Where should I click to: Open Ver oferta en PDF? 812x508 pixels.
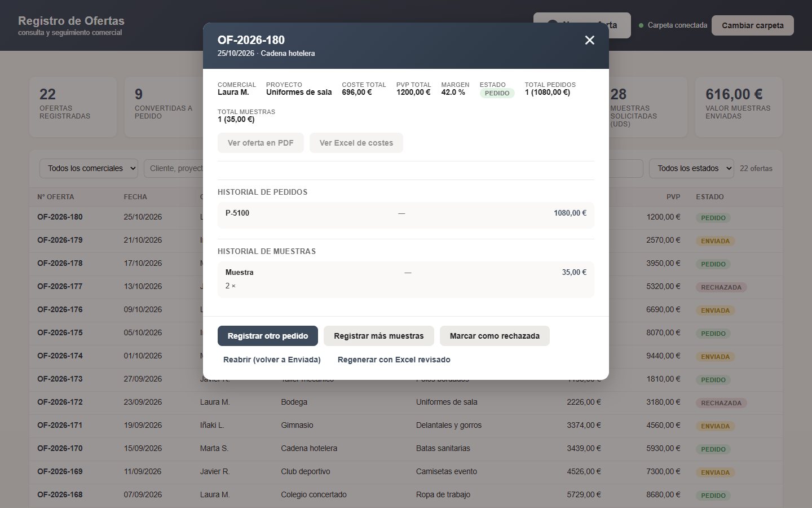261,143
